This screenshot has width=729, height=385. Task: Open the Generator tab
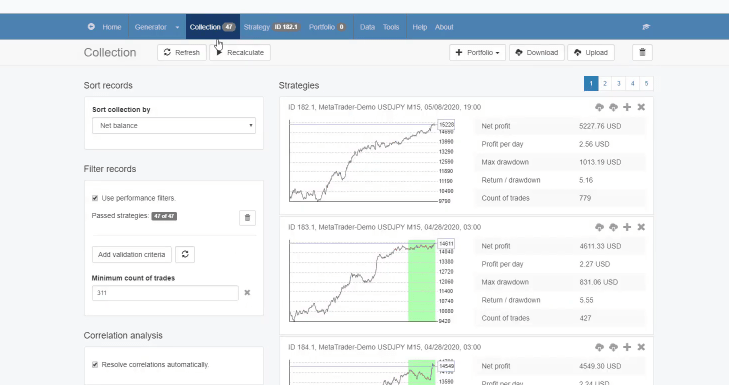[x=151, y=27]
